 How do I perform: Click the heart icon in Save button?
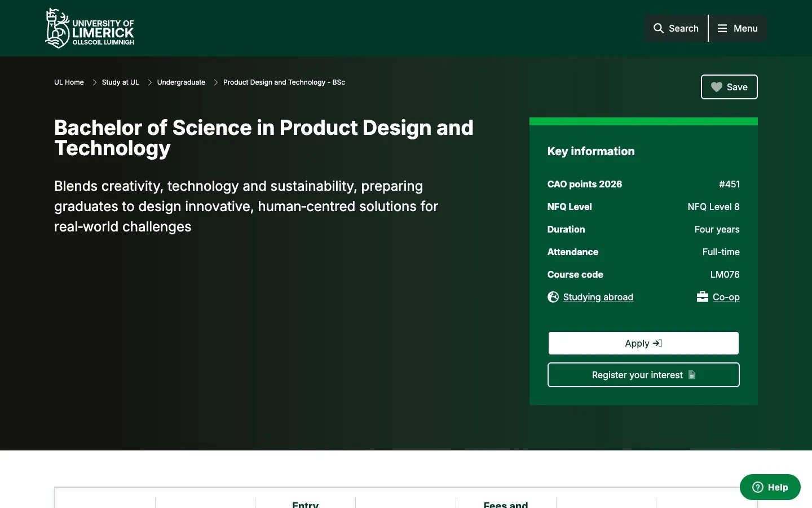717,87
